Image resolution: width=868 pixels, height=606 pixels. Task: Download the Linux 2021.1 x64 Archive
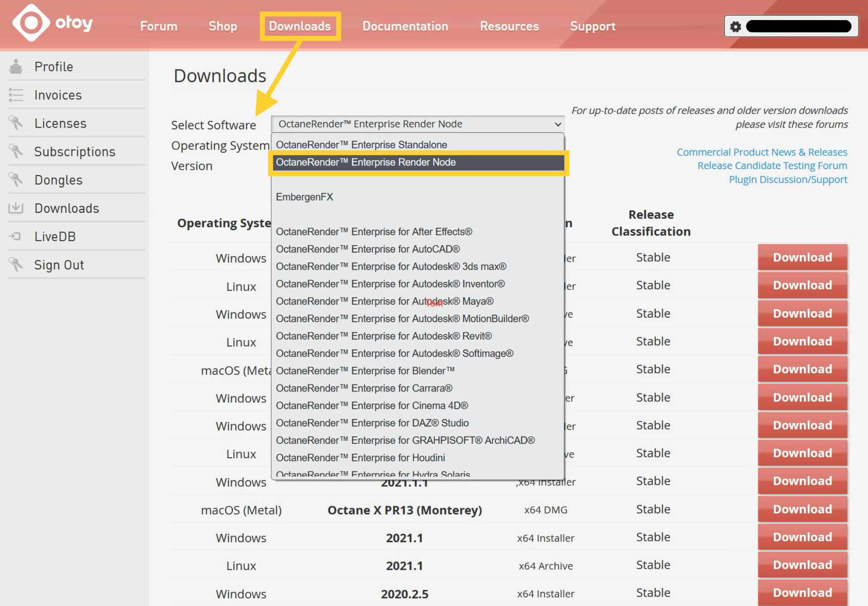coord(802,565)
